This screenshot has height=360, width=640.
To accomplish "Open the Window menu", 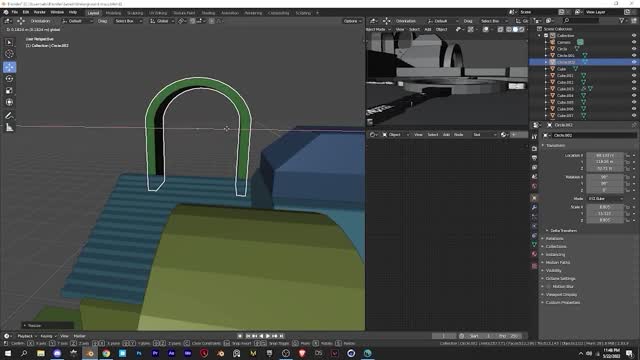I will pyautogui.click(x=57, y=12).
